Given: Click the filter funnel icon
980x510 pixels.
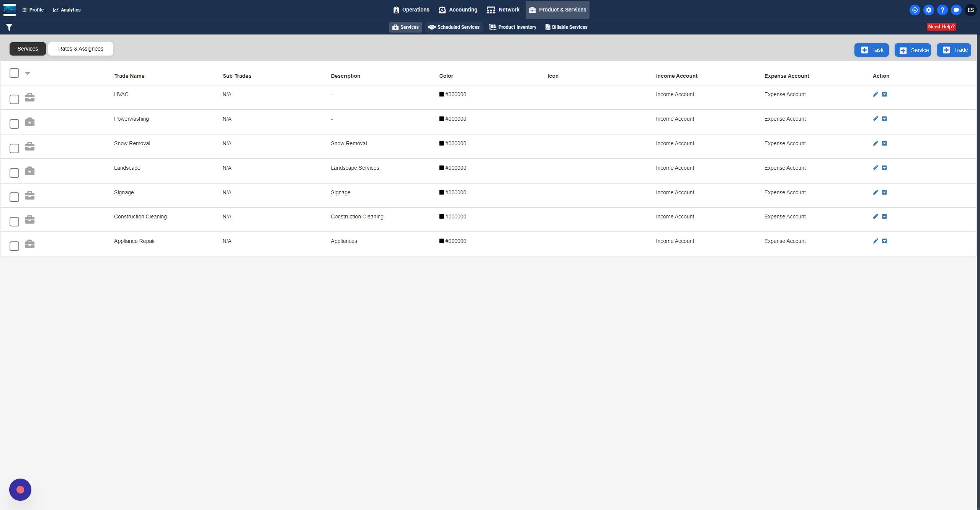Looking at the screenshot, I should click(x=9, y=27).
